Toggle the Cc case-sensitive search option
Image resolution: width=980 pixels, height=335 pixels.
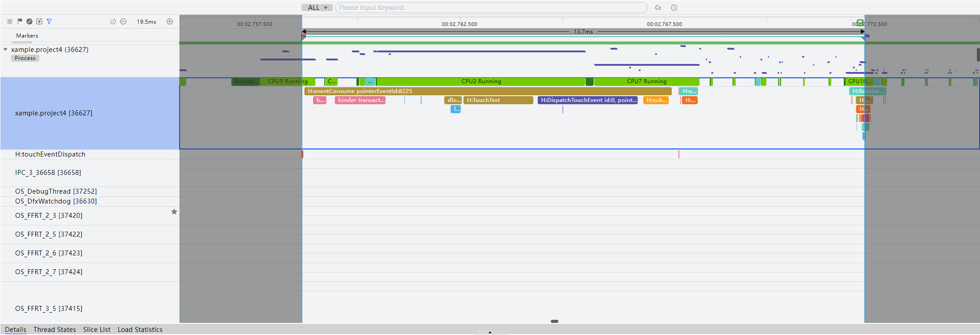pyautogui.click(x=658, y=8)
